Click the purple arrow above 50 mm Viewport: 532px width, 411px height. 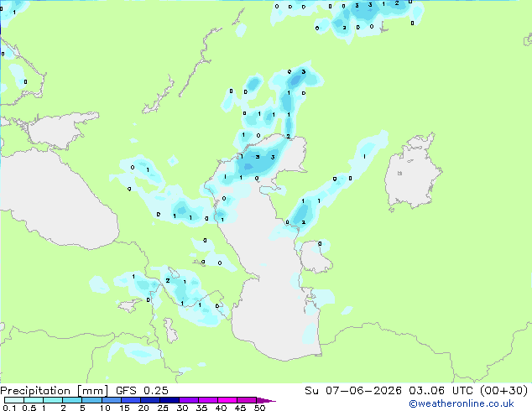(x=266, y=400)
